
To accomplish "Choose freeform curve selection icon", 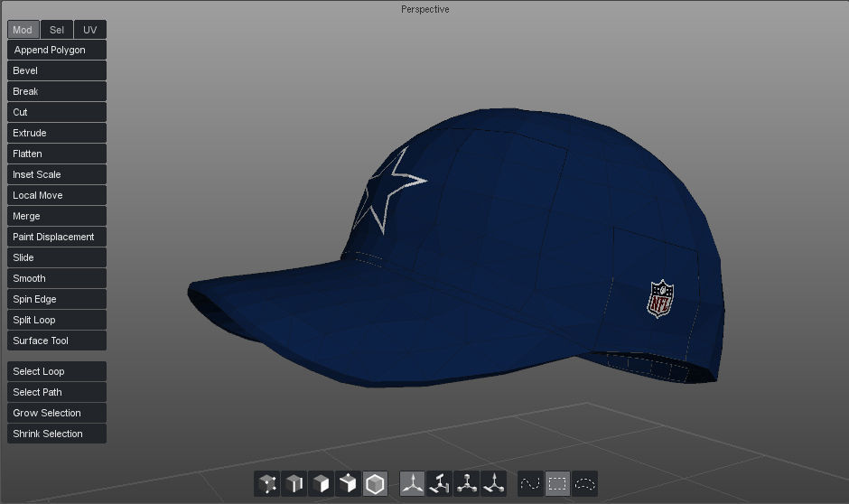I will point(531,483).
